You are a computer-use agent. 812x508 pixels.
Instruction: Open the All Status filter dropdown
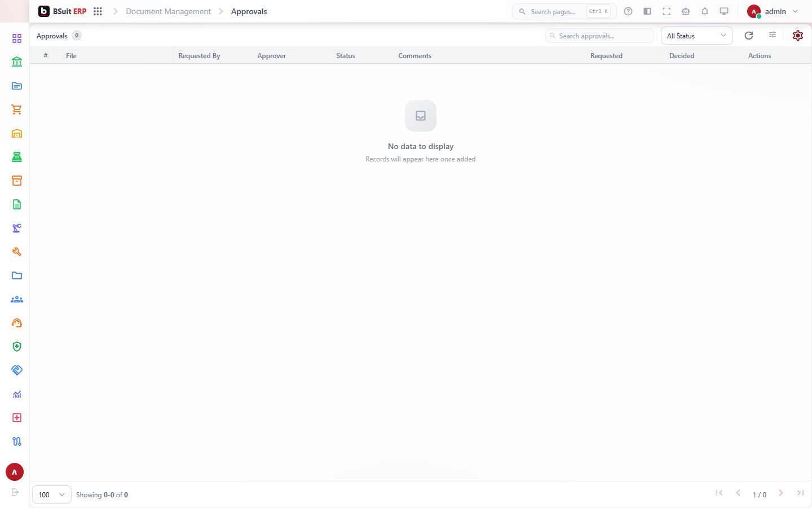(x=696, y=36)
